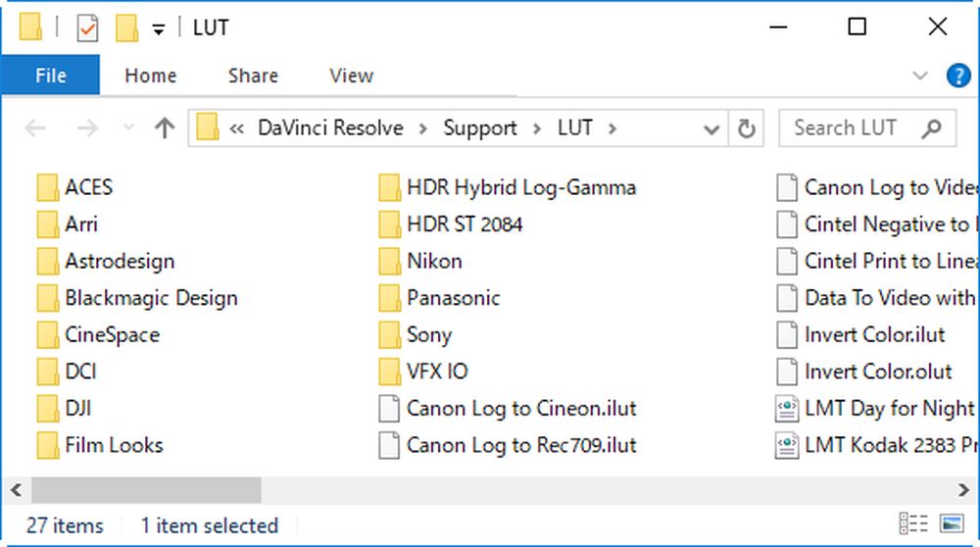Click the Canon Log to Rec709.ilut file icon

(389, 446)
